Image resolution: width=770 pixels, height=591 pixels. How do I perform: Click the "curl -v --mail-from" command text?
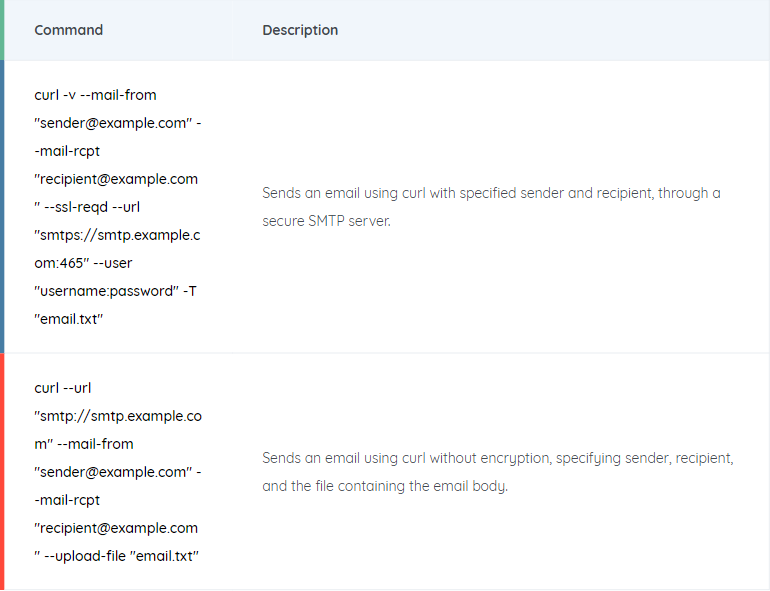(x=95, y=95)
